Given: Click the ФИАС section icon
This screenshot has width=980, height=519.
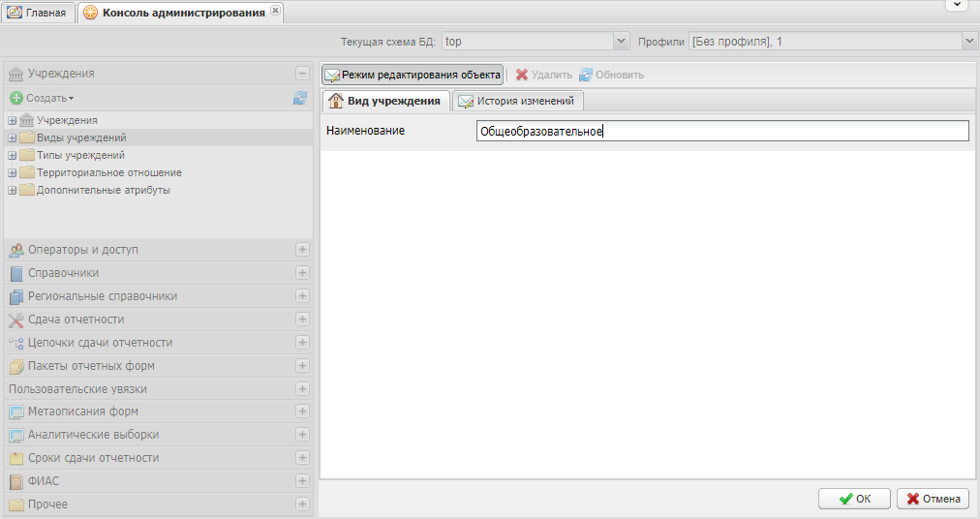Looking at the screenshot, I should pyautogui.click(x=15, y=481).
